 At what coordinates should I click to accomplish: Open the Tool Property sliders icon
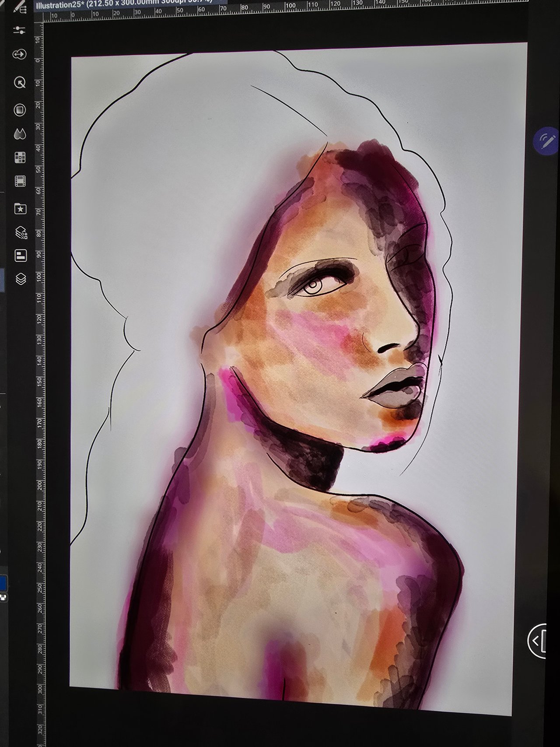[19, 30]
